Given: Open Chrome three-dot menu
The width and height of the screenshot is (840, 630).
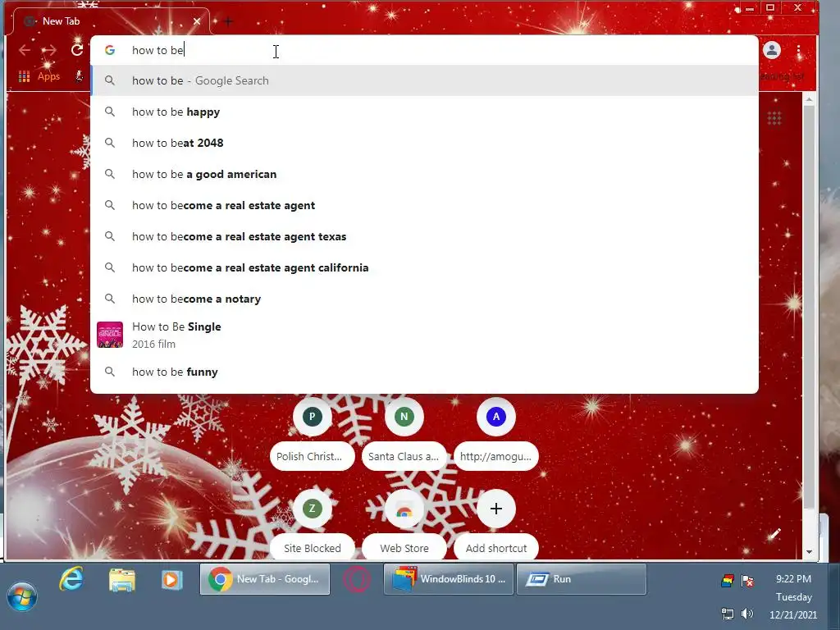Looking at the screenshot, I should [798, 50].
